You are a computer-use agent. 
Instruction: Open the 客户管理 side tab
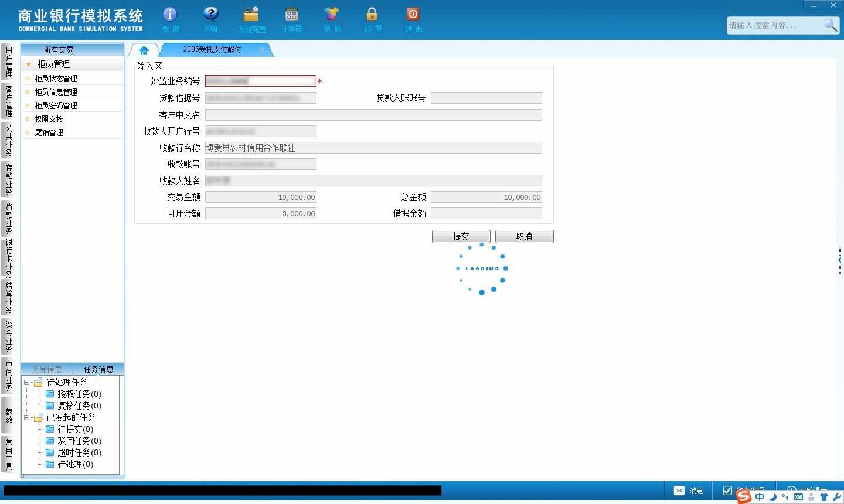click(8, 101)
